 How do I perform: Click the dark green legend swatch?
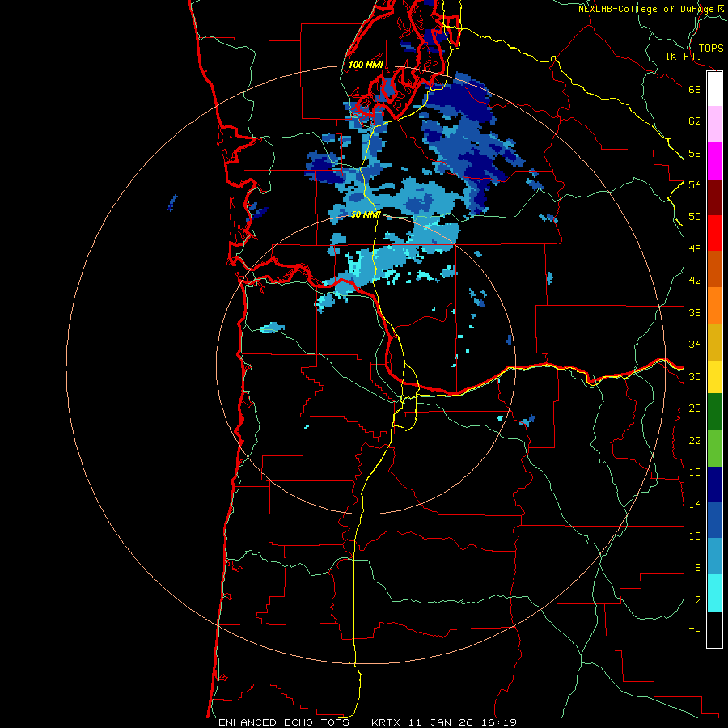(714, 412)
